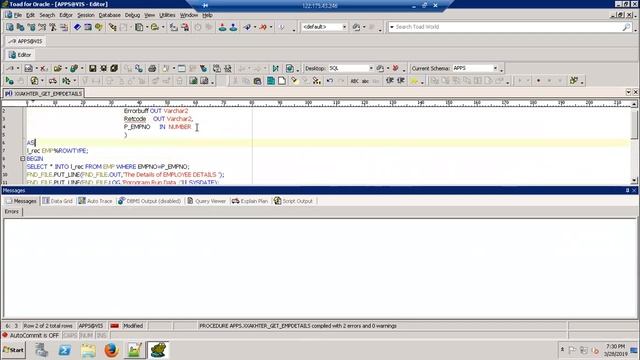Click the run-to-cursor play bar icon

point(276,69)
